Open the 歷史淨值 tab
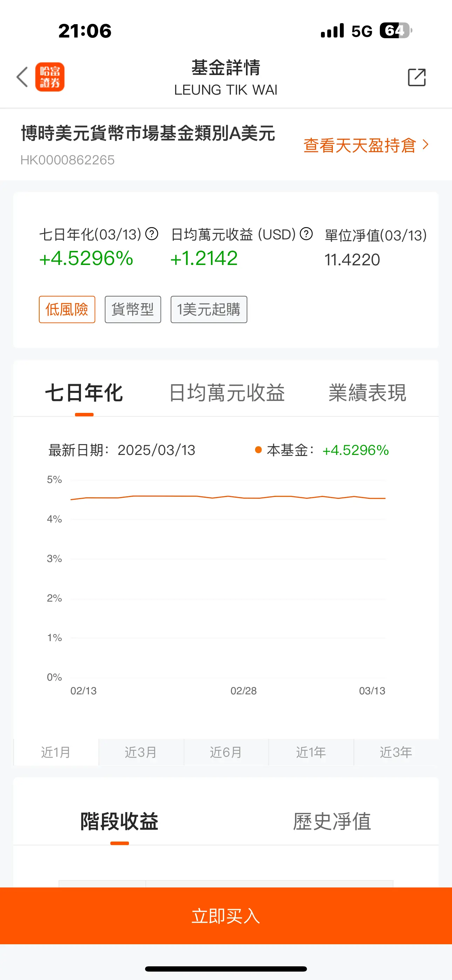 [332, 821]
